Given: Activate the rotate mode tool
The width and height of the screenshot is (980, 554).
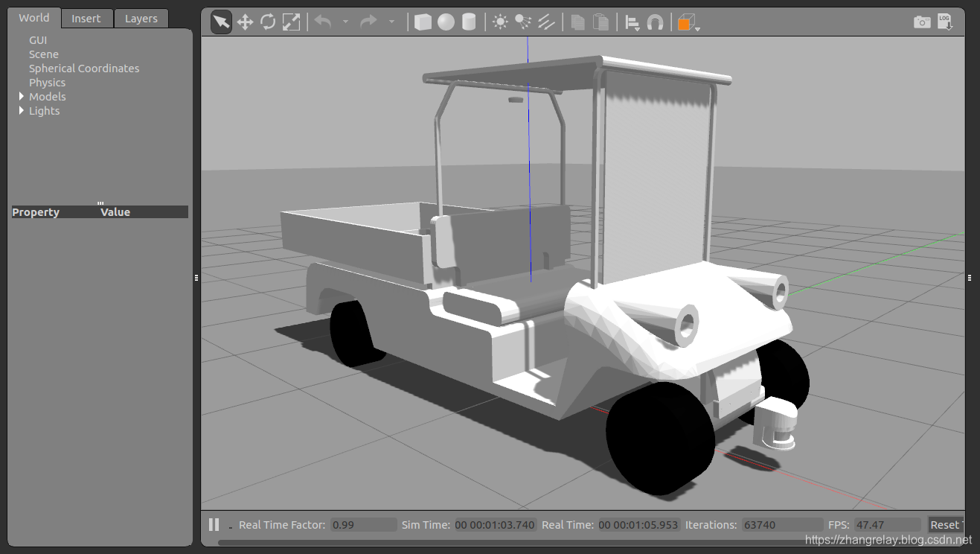Looking at the screenshot, I should pos(268,22).
